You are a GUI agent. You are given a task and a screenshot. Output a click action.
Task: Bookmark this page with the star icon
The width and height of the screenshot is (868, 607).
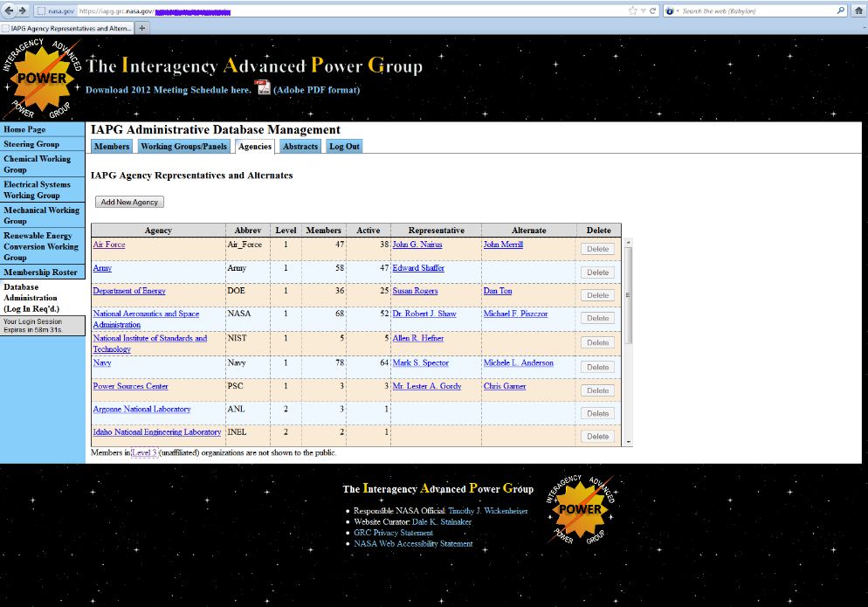[x=633, y=10]
